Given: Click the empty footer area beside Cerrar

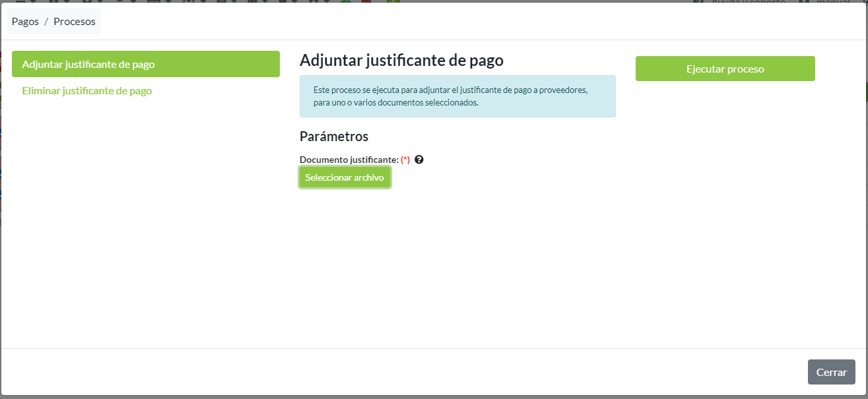Looking at the screenshot, I should (462, 372).
